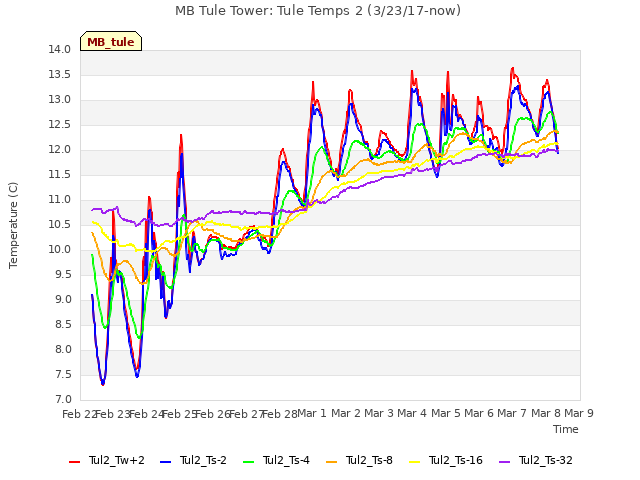
Task: Select the Tul2_Ts-8 legend label
Action: point(369,460)
